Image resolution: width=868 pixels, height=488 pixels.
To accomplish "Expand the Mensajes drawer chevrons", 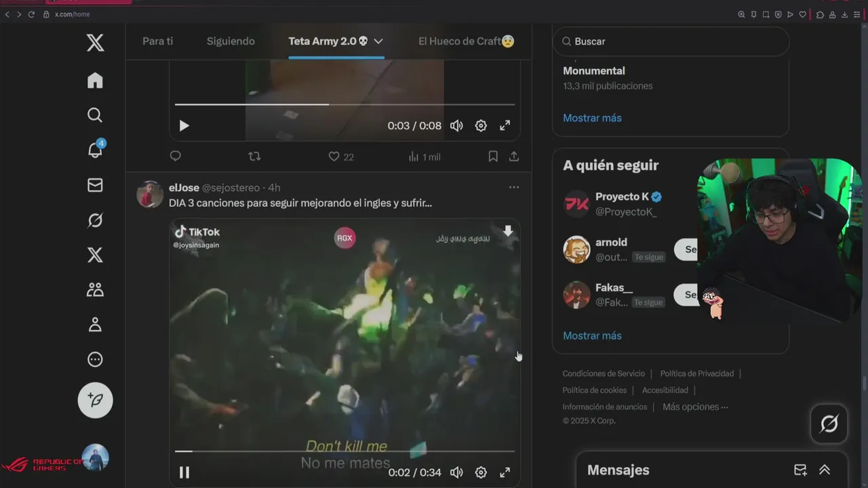I will 825,470.
